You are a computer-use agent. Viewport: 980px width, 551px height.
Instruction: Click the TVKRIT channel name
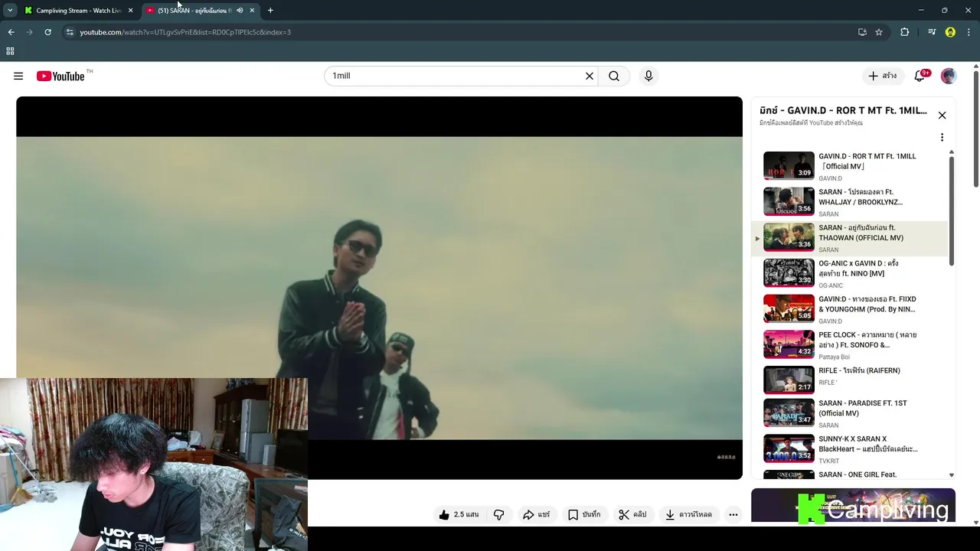829,461
